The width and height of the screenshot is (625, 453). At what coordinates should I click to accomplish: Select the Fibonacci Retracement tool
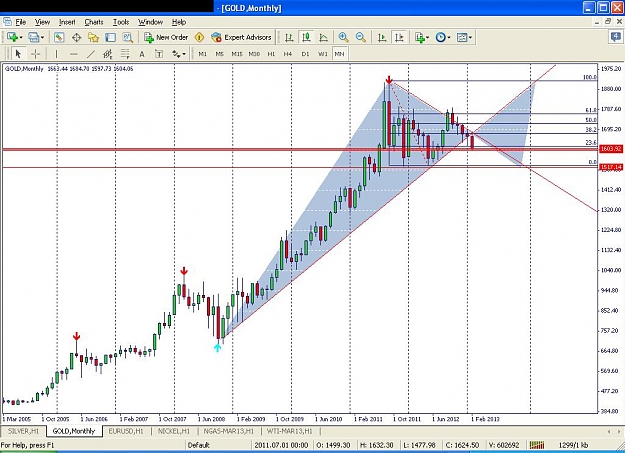point(125,54)
